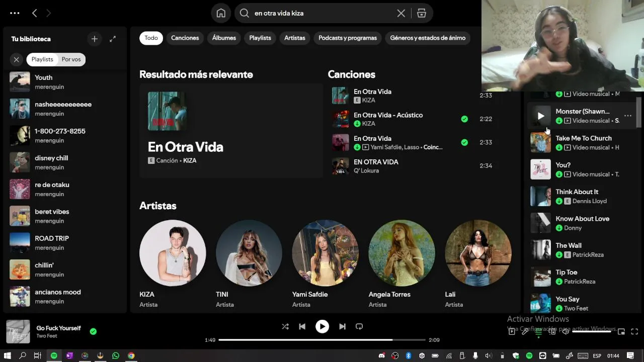Open the three-dot app menu at top left

(15, 13)
